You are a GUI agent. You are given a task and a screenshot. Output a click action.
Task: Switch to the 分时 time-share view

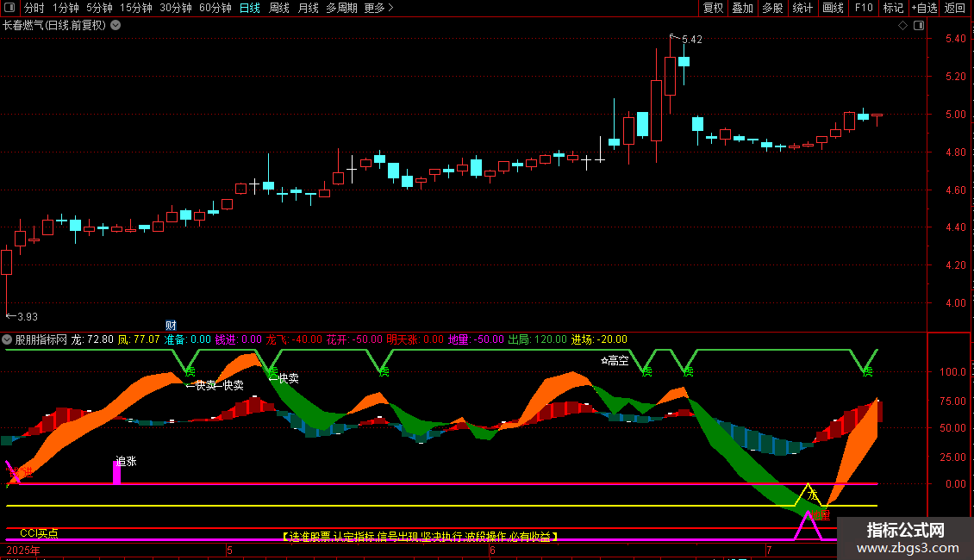tap(34, 8)
